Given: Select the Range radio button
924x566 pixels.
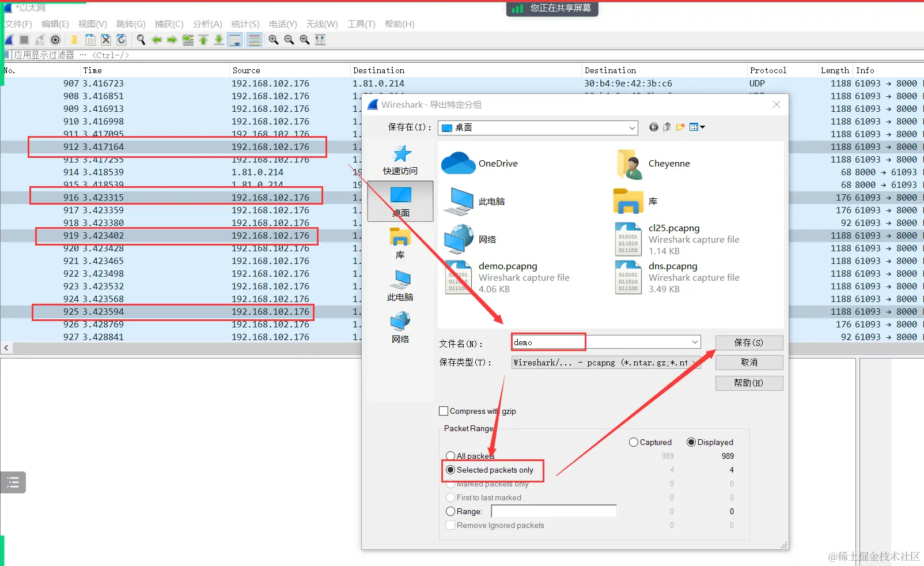Looking at the screenshot, I should 450,511.
